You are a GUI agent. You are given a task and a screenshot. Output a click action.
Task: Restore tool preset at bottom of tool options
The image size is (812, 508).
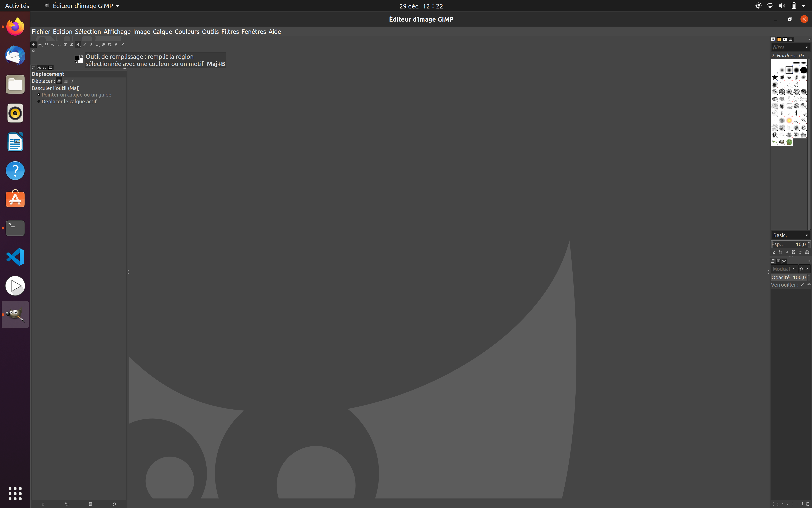67,504
